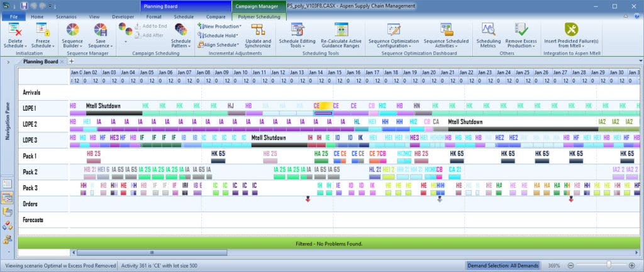Select the Compare ribbon tab
644x272 pixels.
[x=216, y=16]
